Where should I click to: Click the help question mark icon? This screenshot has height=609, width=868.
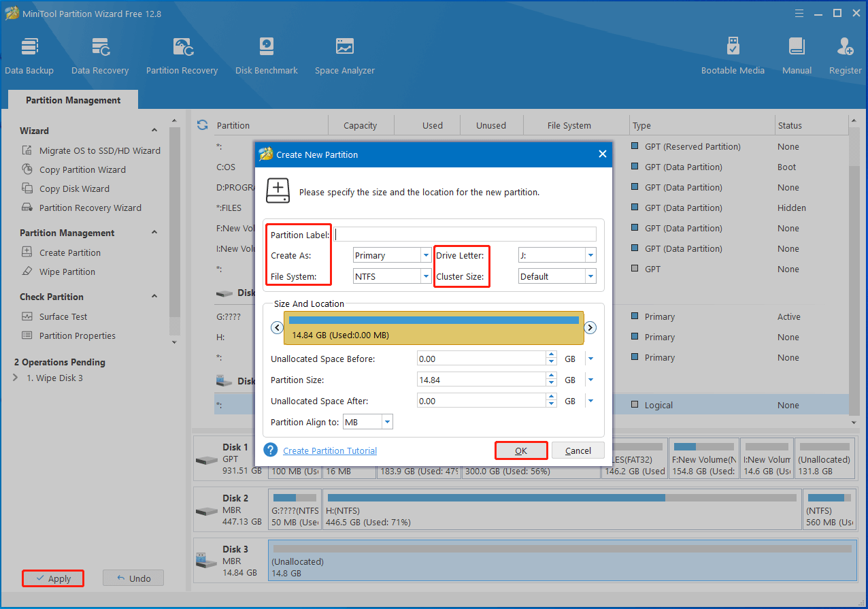(x=271, y=450)
